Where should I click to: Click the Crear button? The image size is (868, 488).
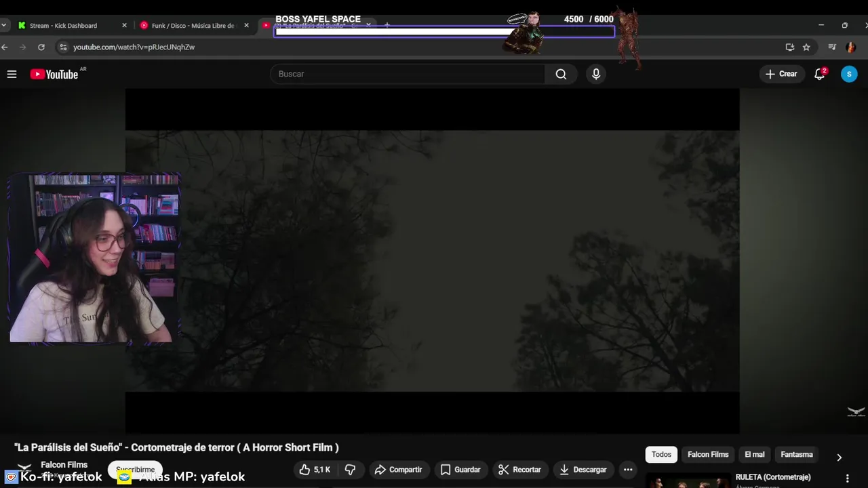(781, 74)
